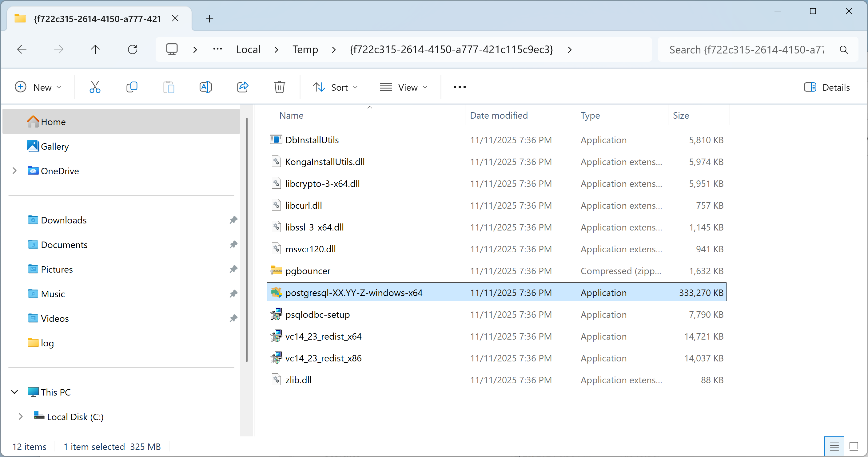Open the Sort dropdown
868x457 pixels.
(335, 87)
